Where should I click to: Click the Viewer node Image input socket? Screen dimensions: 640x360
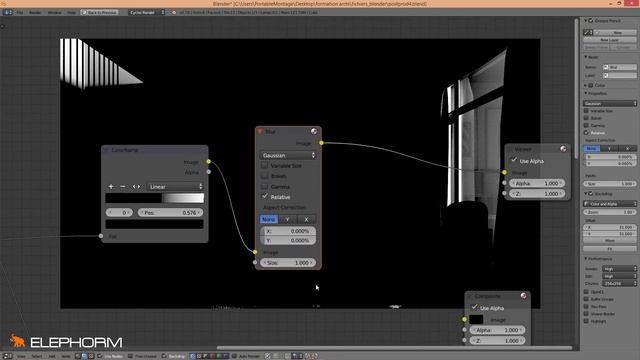pos(504,172)
